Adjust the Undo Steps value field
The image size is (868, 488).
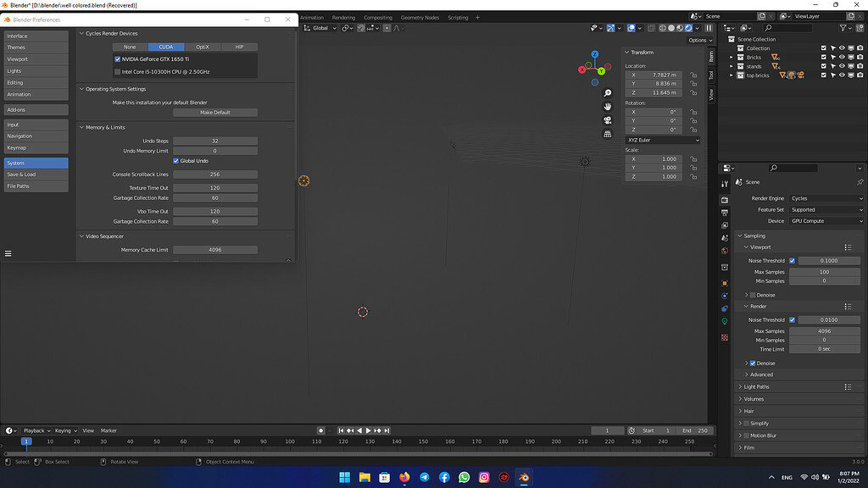tap(215, 141)
